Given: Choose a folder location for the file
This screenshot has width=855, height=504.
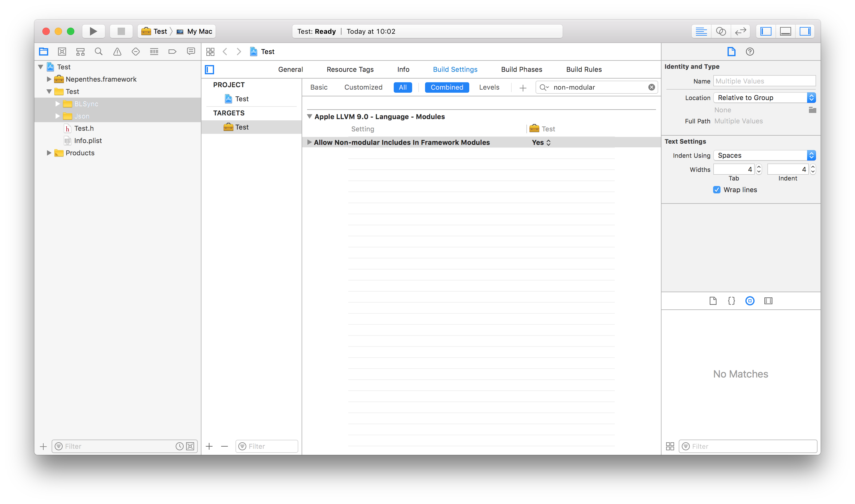Looking at the screenshot, I should pos(812,110).
